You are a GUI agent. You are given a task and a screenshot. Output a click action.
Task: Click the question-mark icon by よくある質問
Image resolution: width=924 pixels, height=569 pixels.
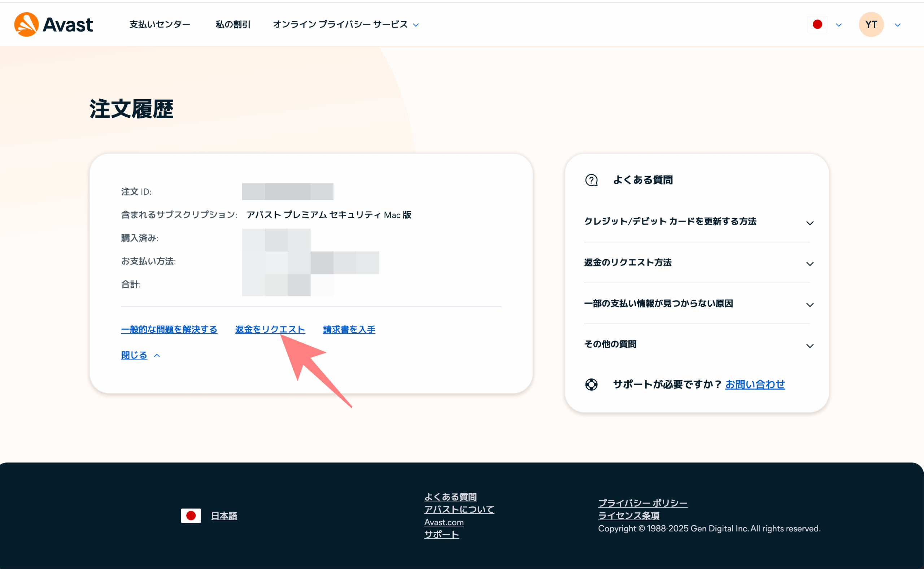click(592, 180)
